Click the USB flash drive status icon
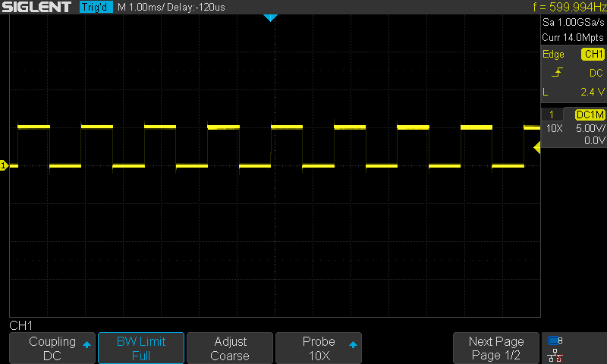The image size is (607, 364). click(555, 340)
